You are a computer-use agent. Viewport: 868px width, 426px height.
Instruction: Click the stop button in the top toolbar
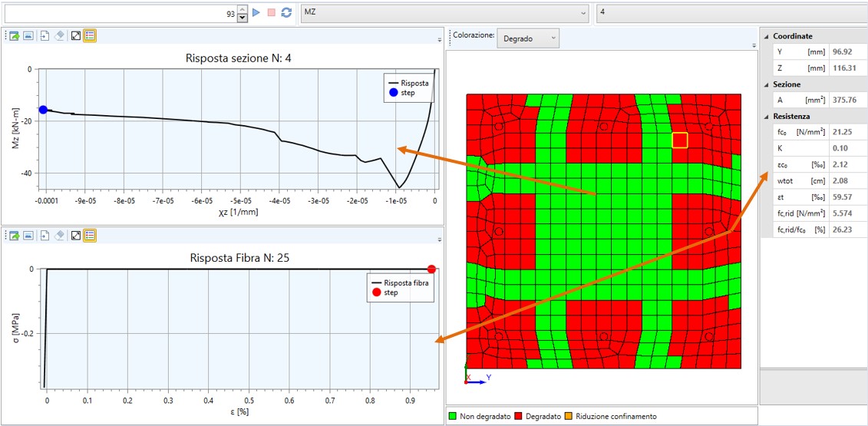[x=272, y=12]
